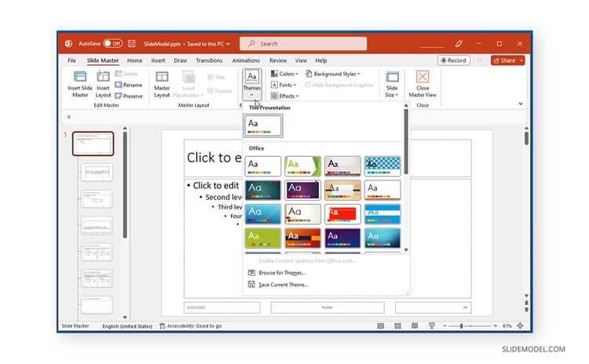Click the Close Master View icon
The image size is (589, 364).
coord(423,77)
